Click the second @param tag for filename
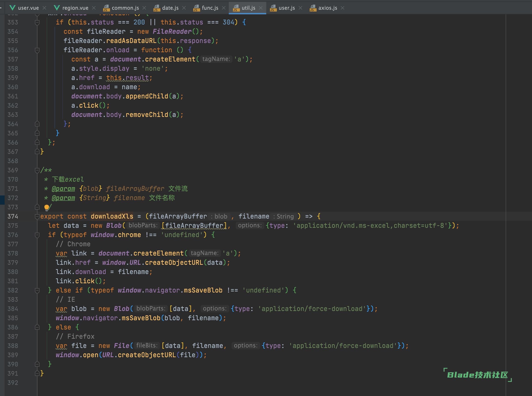The height and width of the screenshot is (396, 532). click(x=63, y=198)
